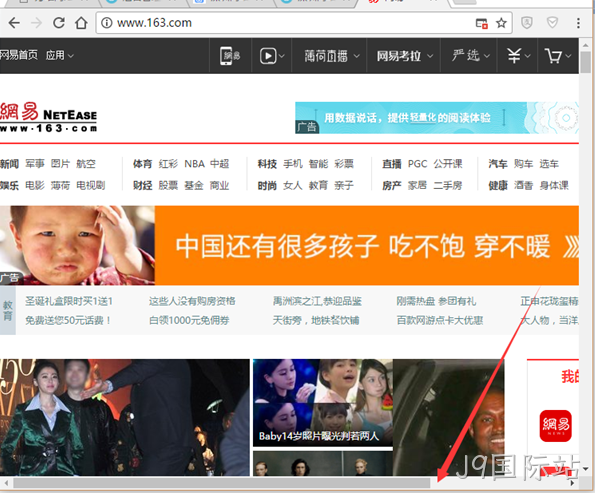Image resolution: width=595 pixels, height=493 pixels.
Task: Open the 手机 link
Action: pos(293,164)
